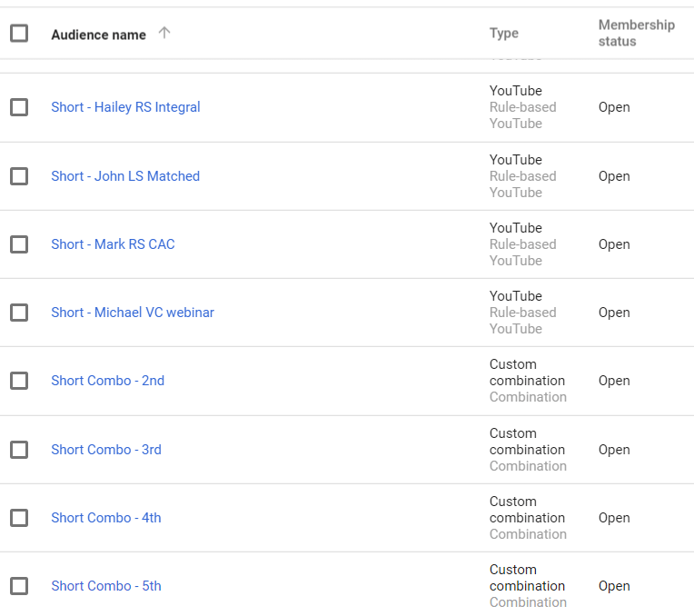694x616 pixels.
Task: Toggle the select-all checkbox in table header
Action: 19,34
